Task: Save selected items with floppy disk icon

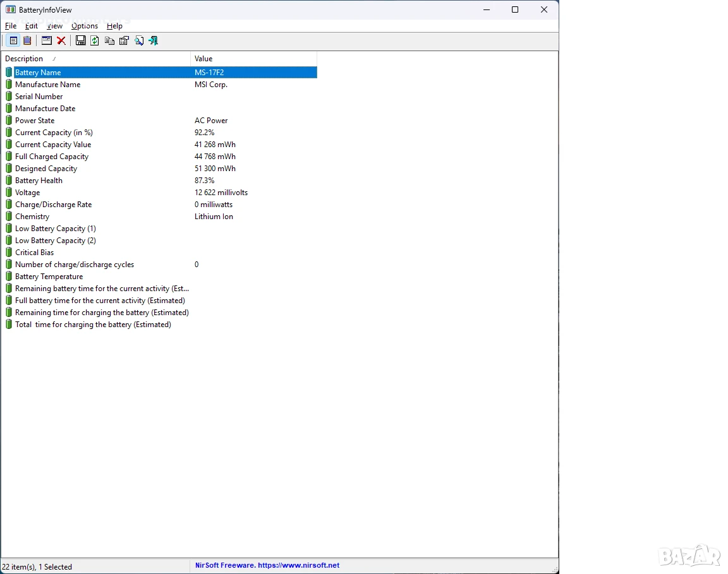Action: 80,41
